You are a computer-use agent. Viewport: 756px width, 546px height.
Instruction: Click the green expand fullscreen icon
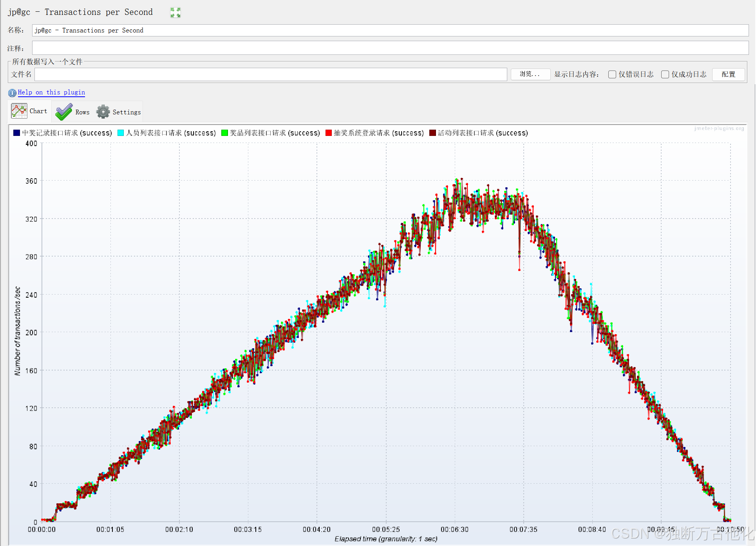175,13
